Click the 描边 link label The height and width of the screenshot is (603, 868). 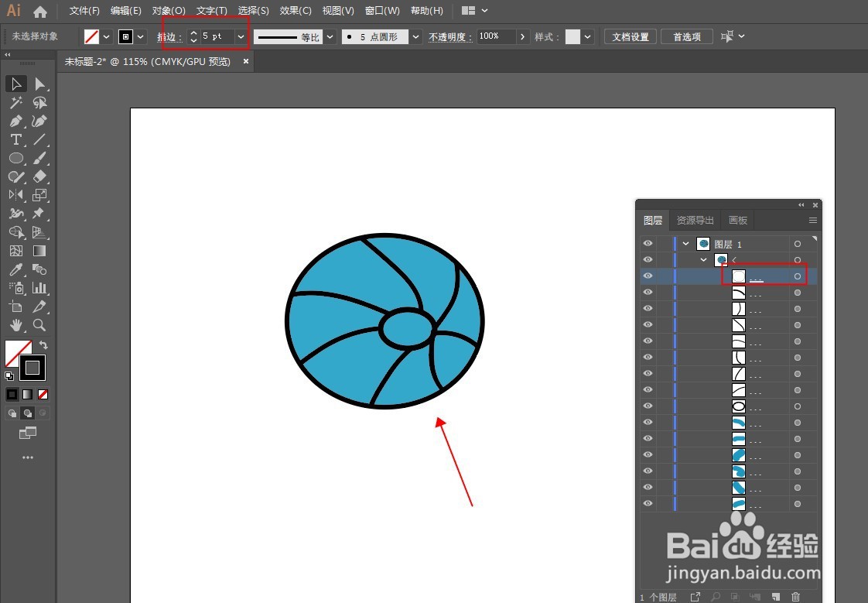click(x=169, y=37)
